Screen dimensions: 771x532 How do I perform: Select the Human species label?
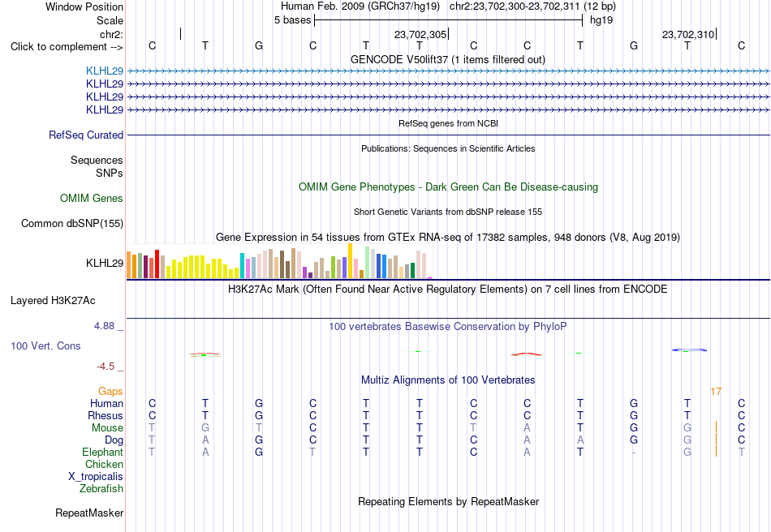106,403
